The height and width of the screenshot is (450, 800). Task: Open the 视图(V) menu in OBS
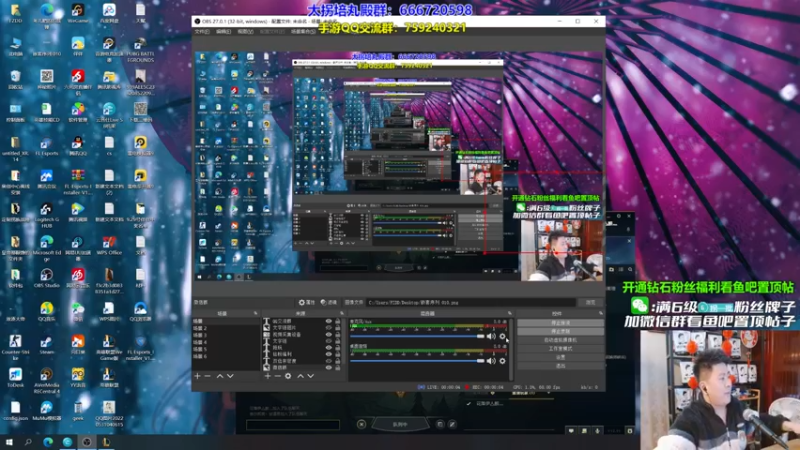click(245, 32)
